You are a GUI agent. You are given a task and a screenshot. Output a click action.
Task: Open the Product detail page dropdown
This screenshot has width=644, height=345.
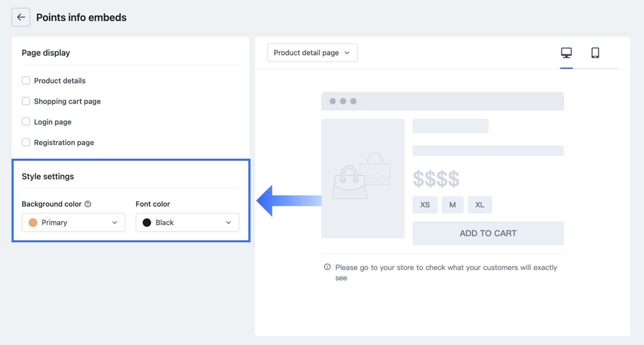pos(312,53)
